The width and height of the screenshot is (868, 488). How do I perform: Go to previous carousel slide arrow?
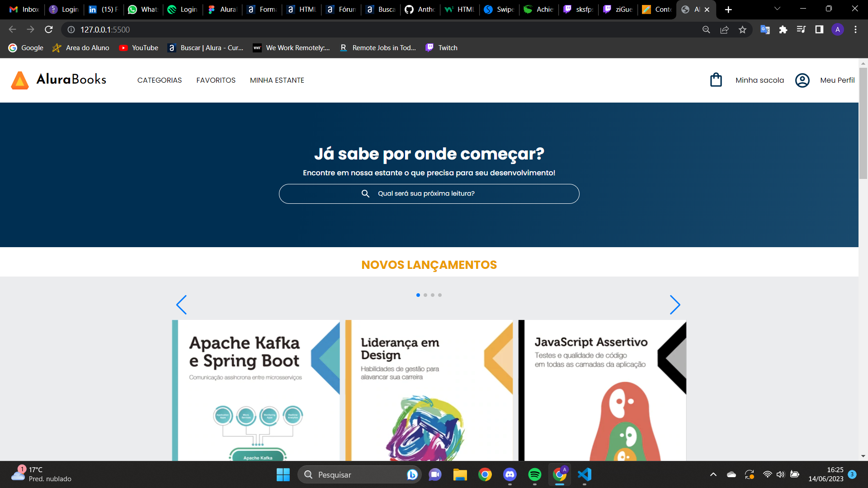181,305
